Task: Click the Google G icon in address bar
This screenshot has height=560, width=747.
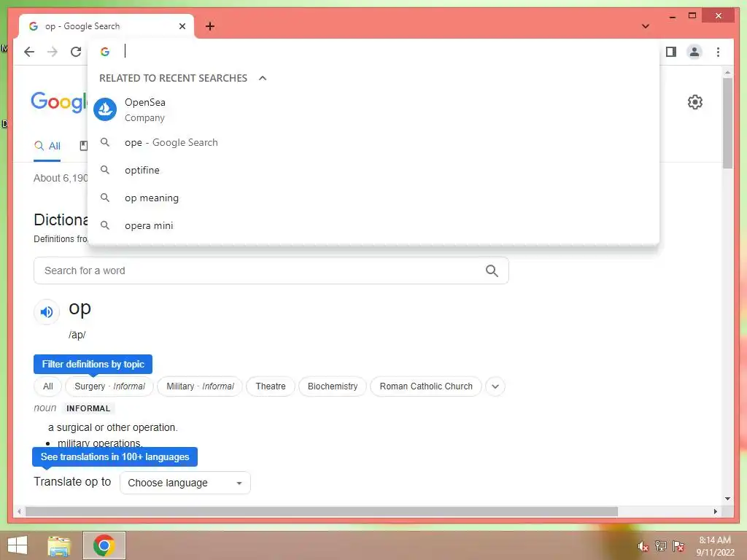Action: tap(105, 52)
